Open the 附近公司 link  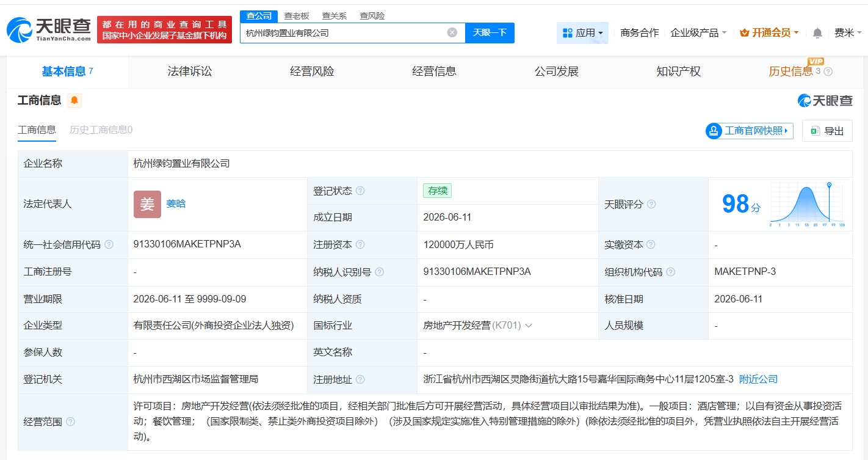point(758,379)
